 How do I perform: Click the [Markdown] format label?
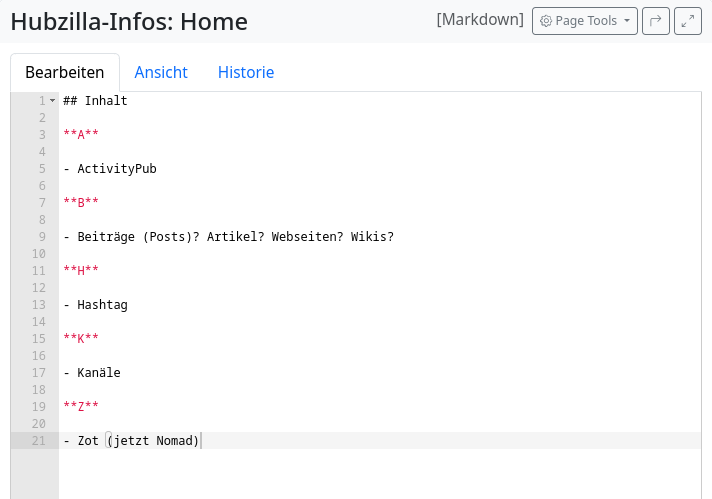point(480,20)
